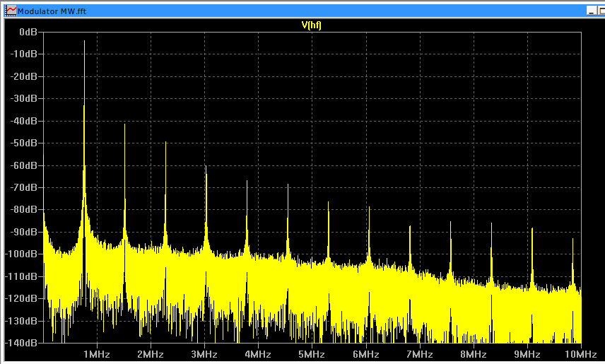Click the 0dB label on vertical axis
Viewport: 605px width, 364px height.
(28, 33)
